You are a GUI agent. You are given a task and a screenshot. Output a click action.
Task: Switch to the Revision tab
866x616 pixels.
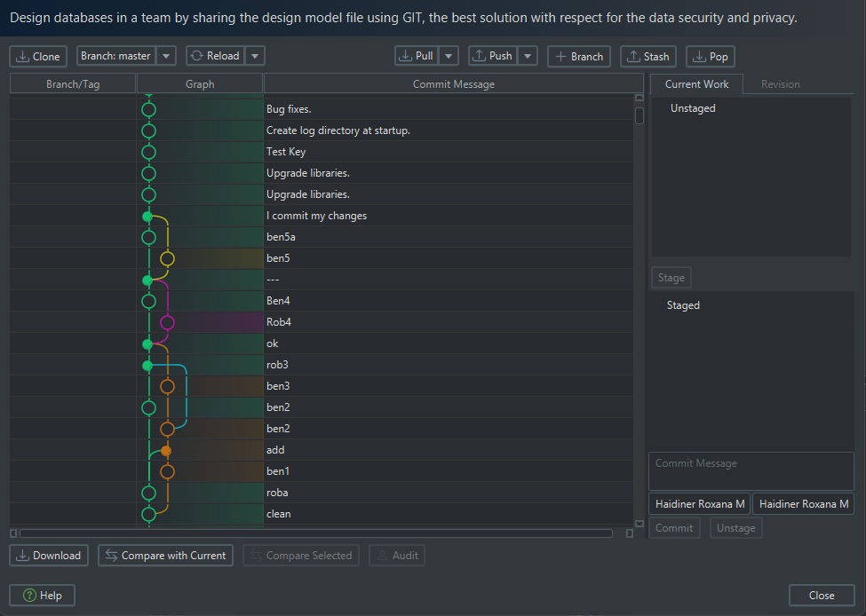(780, 84)
